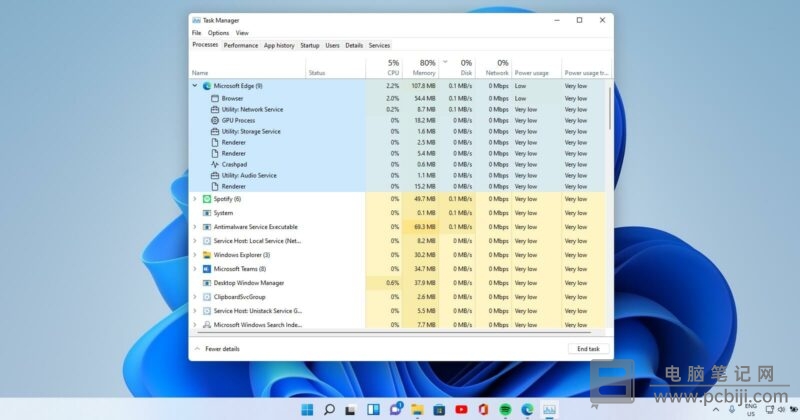Open the View menu
This screenshot has width=800, height=420.
coord(242,33)
